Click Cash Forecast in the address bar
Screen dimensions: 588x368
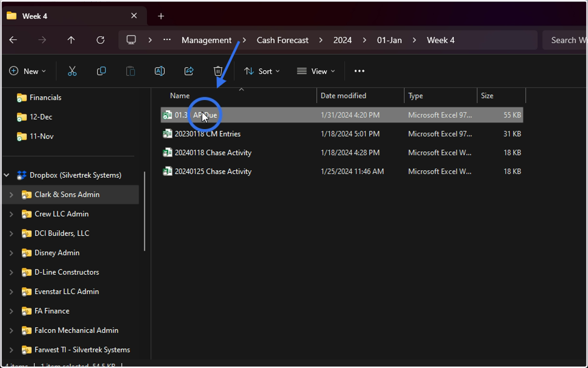pos(283,40)
